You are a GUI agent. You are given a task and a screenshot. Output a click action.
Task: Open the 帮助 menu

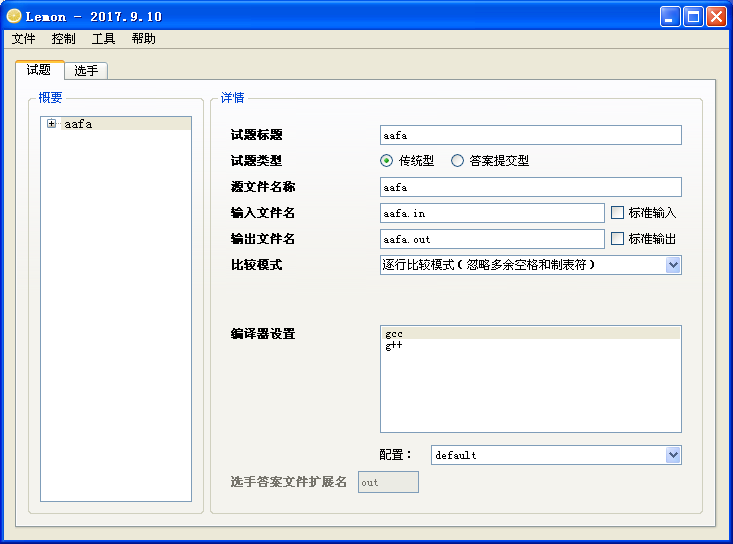pyautogui.click(x=144, y=39)
